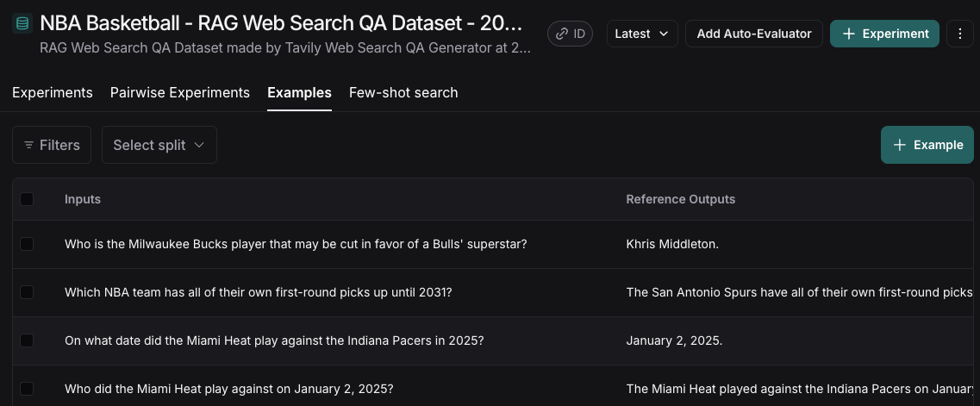
Task: Open the Select split dropdown
Action: click(x=159, y=145)
